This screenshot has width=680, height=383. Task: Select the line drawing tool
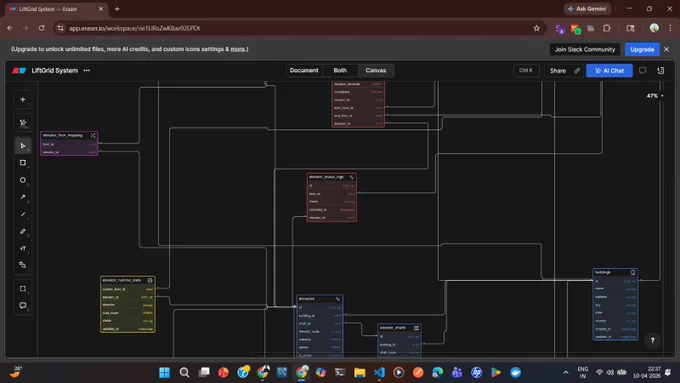coord(23,214)
